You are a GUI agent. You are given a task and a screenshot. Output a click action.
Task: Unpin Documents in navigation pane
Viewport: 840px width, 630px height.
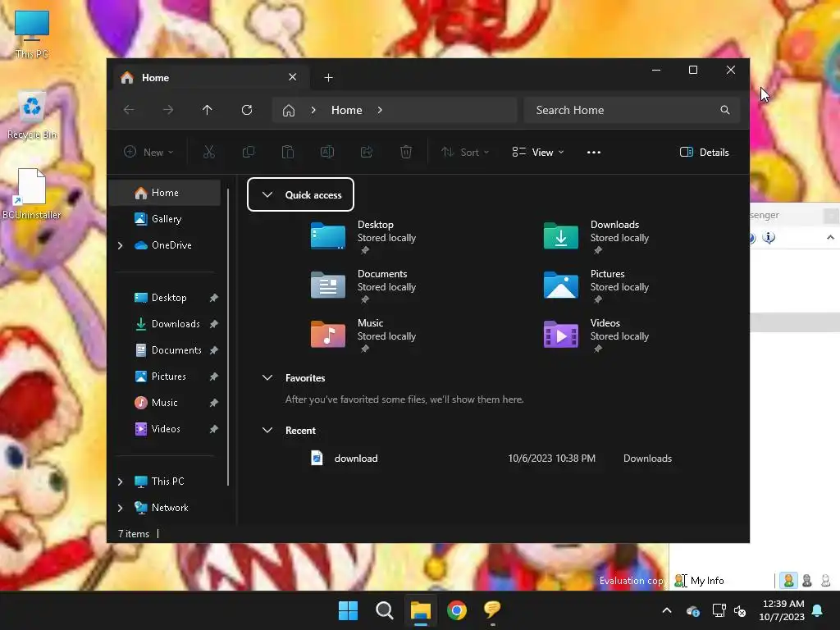coord(214,350)
